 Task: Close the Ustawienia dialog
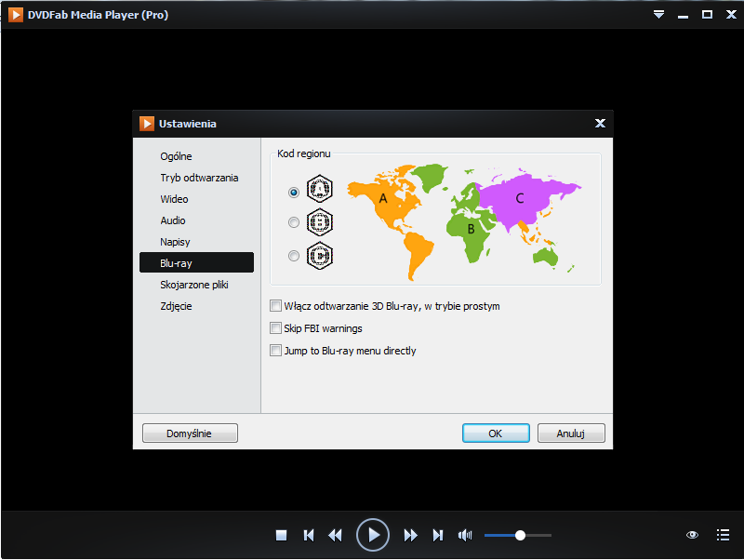600,124
